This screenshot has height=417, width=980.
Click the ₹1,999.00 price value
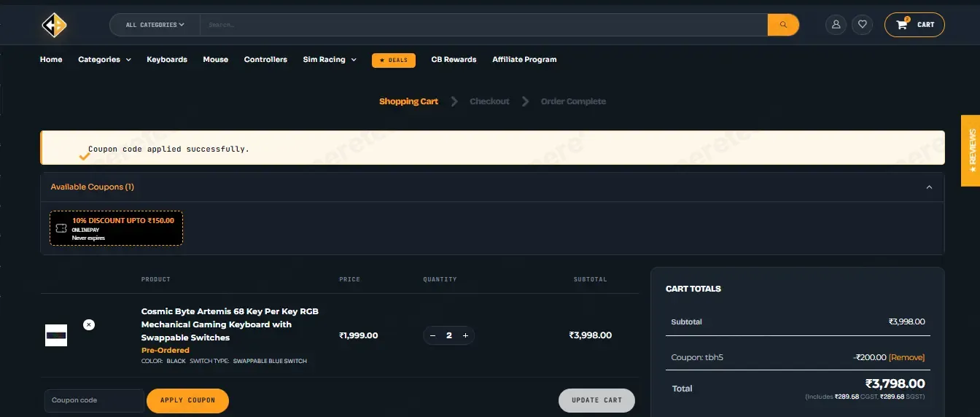(359, 335)
